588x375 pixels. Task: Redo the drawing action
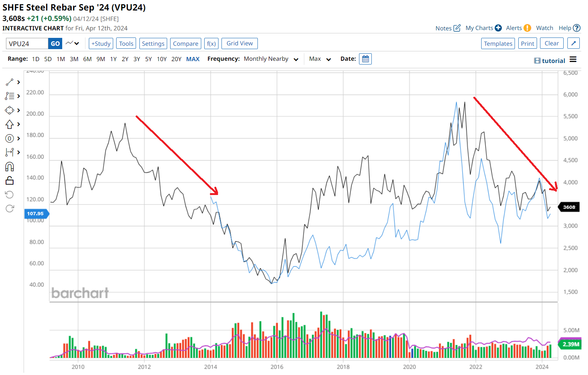(10, 208)
